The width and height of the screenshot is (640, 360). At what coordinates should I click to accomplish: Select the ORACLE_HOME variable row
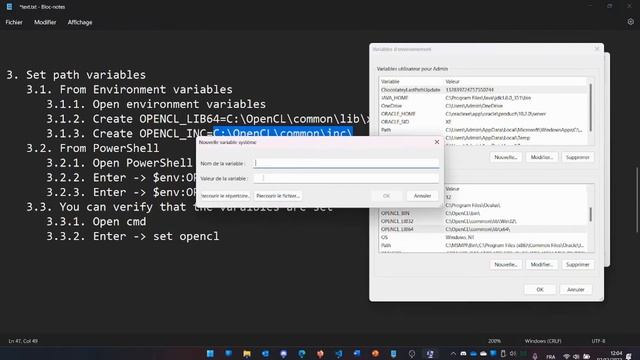pos(484,114)
